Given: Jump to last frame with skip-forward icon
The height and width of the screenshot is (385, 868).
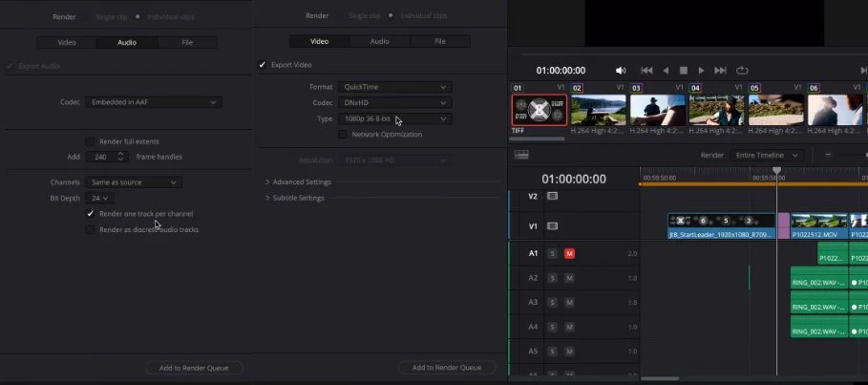Looking at the screenshot, I should pos(720,71).
